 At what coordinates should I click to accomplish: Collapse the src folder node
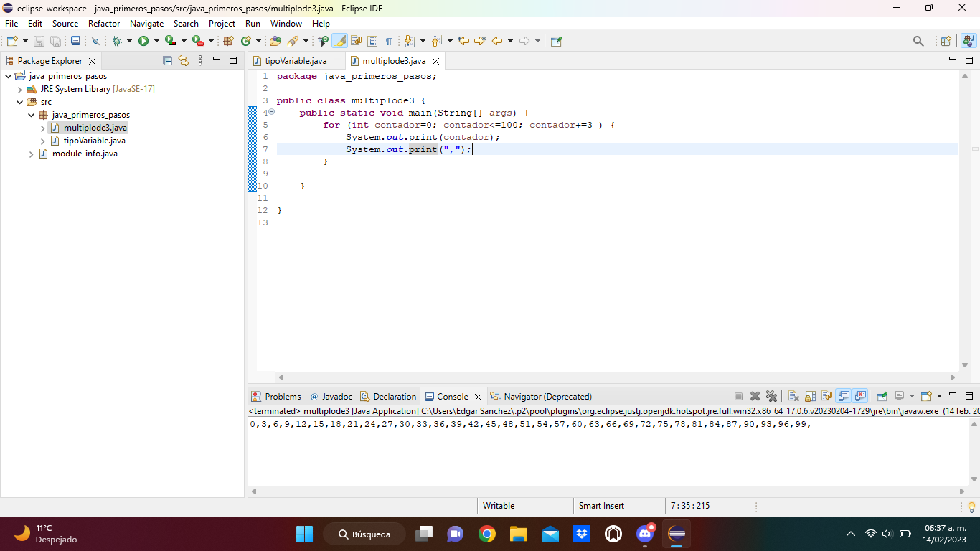20,102
